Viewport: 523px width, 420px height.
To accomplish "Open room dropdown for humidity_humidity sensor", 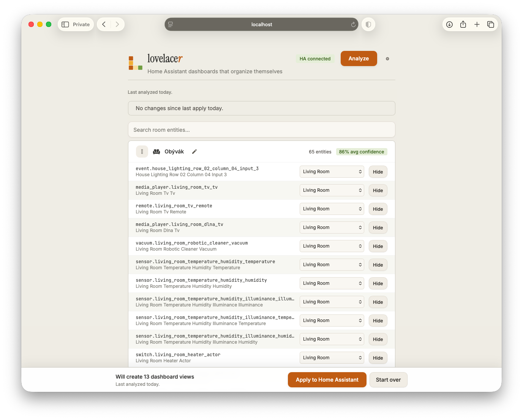I will (332, 283).
